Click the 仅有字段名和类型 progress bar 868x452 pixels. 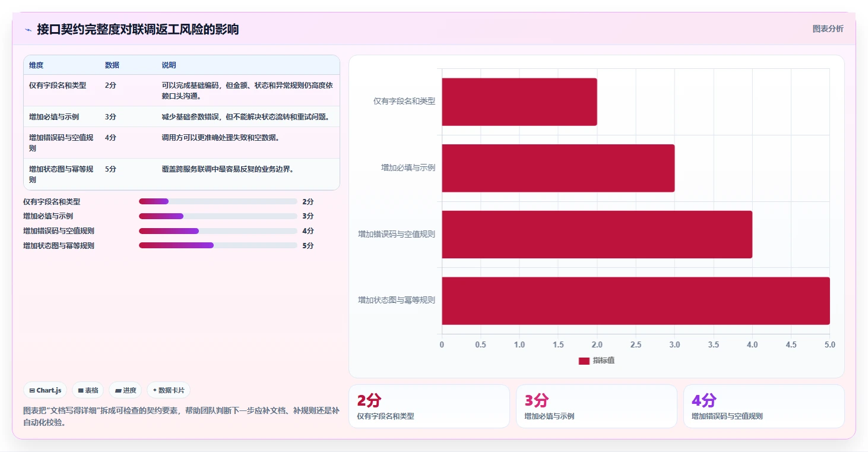(218, 201)
